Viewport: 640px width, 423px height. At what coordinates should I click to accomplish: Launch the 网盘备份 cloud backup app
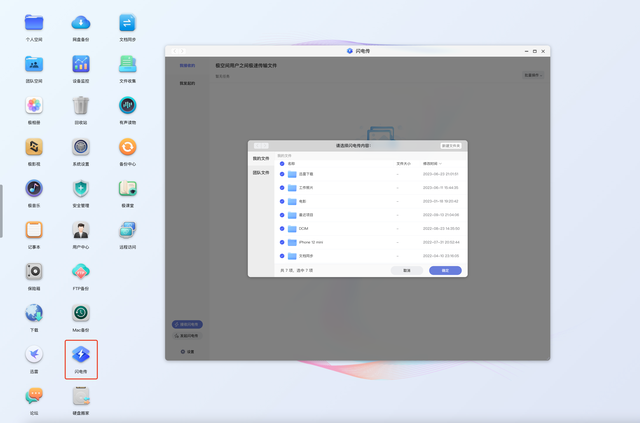81,23
